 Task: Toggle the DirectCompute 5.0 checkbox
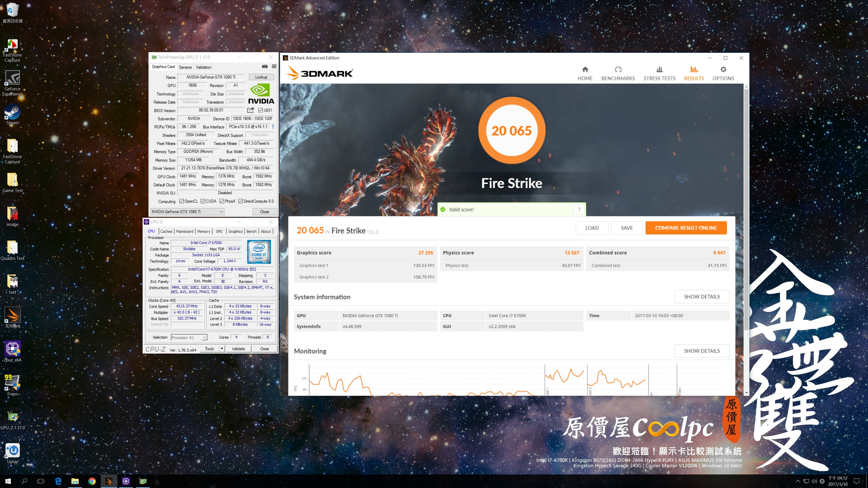[x=241, y=201]
